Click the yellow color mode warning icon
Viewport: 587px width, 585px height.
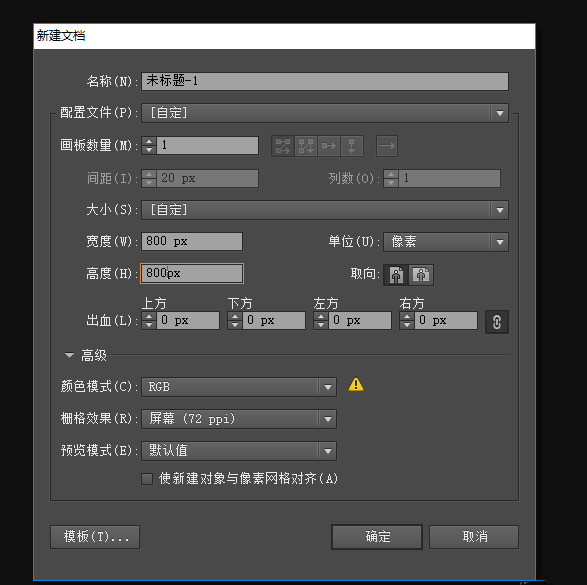[356, 384]
